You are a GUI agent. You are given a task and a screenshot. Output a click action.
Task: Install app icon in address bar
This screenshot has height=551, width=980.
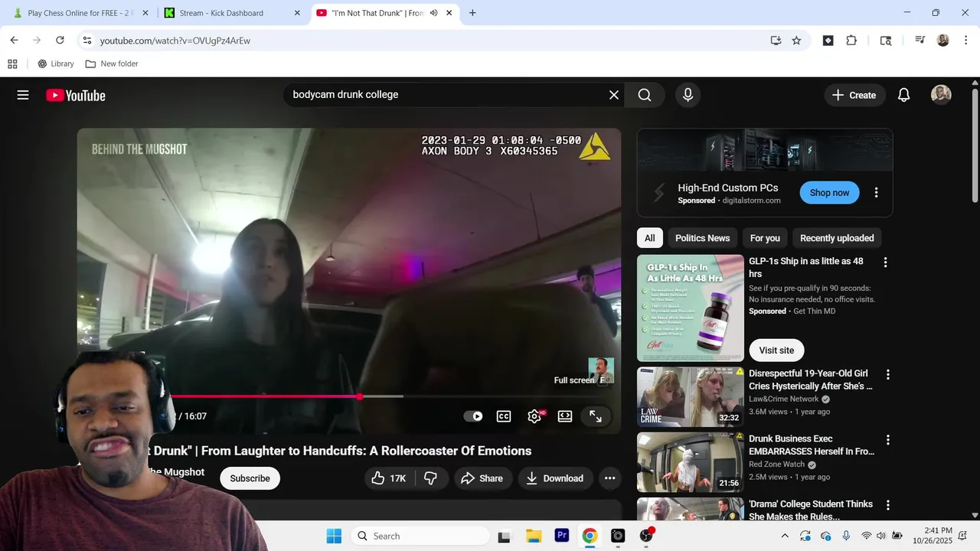coord(776,41)
